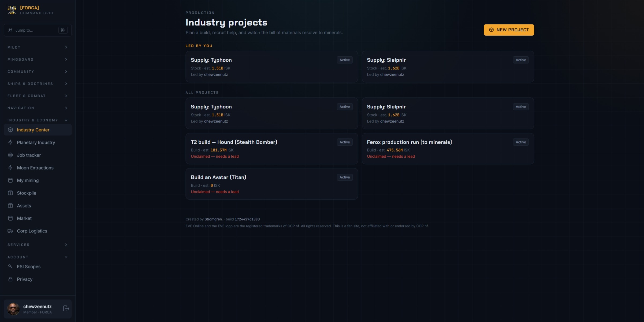
Task: Click the Moon Extractions bolt icon
Action: [10, 168]
